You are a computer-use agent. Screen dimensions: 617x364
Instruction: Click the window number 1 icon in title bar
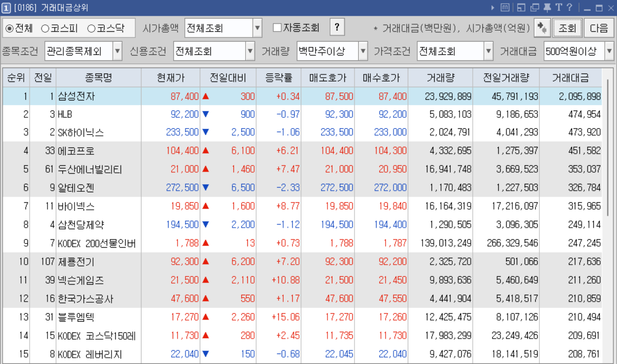click(x=6, y=7)
